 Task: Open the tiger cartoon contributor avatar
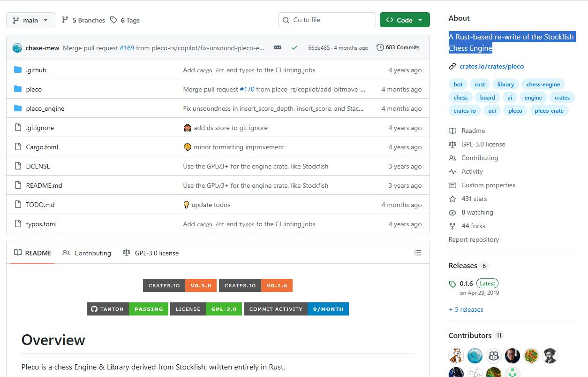(456, 355)
